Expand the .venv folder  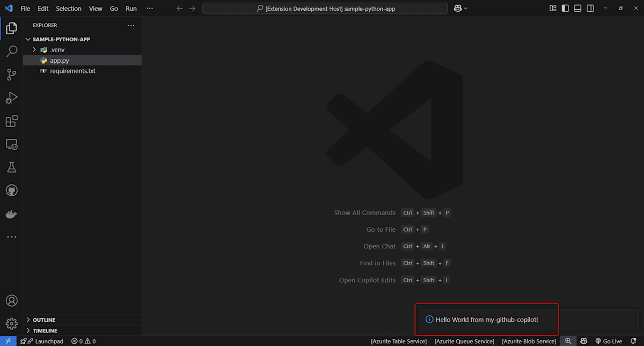point(83,49)
